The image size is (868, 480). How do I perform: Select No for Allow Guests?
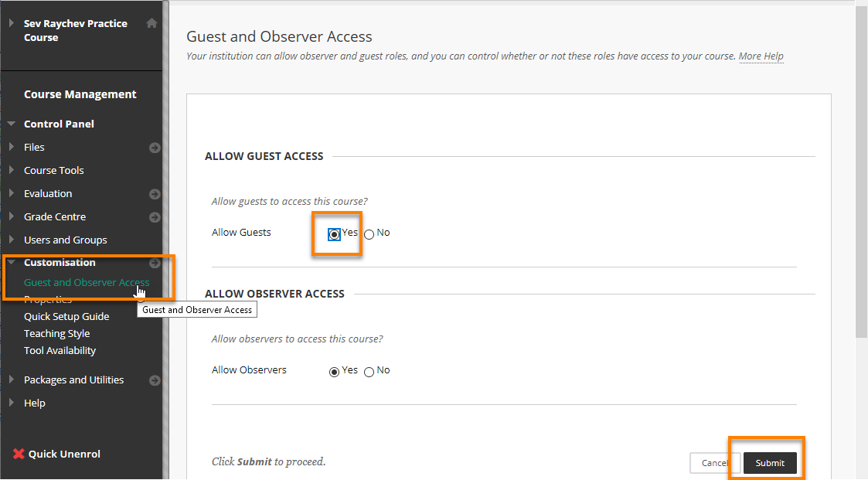coord(369,234)
